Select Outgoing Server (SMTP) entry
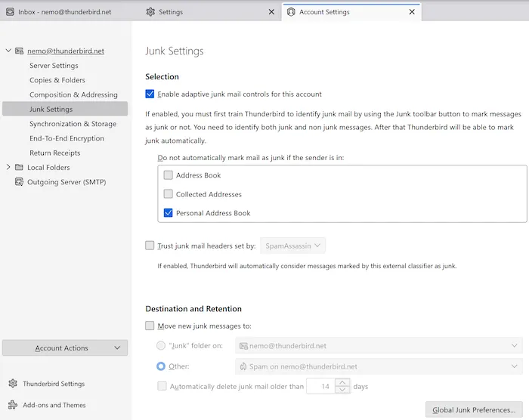This screenshot has height=420, width=529. pyautogui.click(x=67, y=182)
